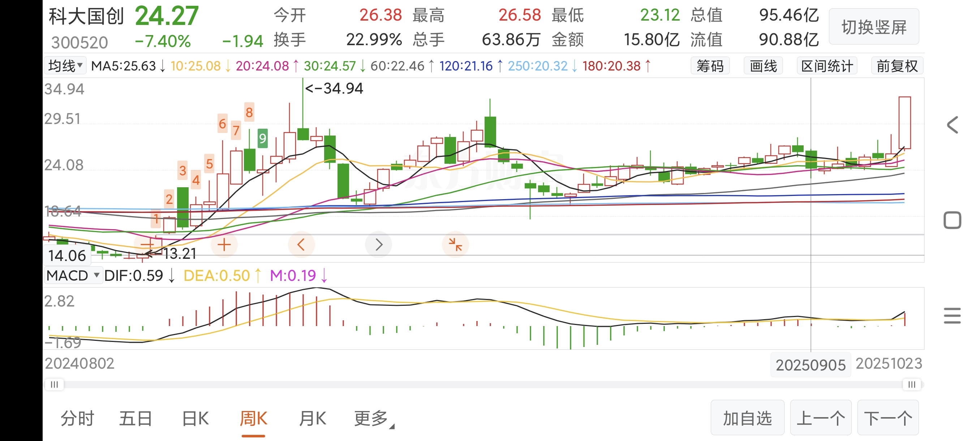Switch to the 月K tab
This screenshot has height=441, width=980.
click(312, 419)
